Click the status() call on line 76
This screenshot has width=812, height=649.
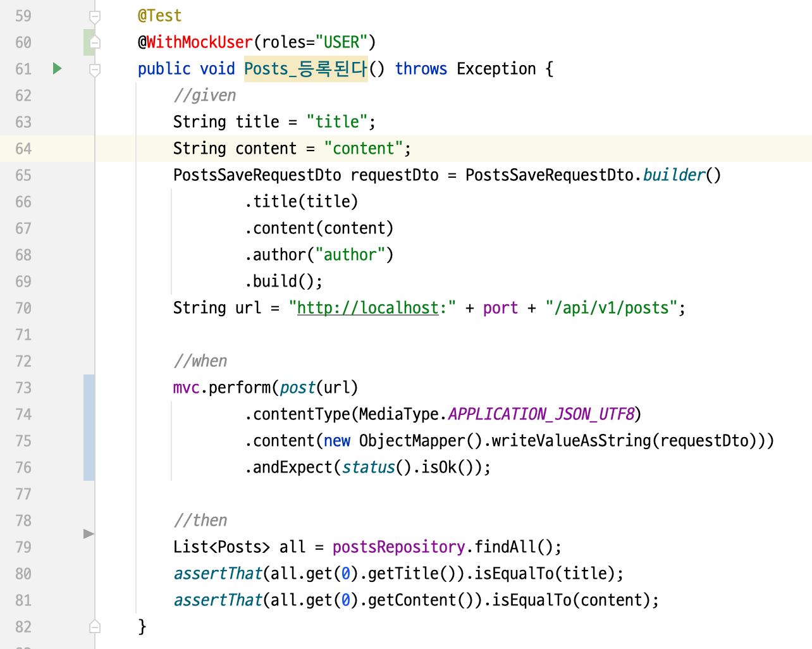point(377,467)
